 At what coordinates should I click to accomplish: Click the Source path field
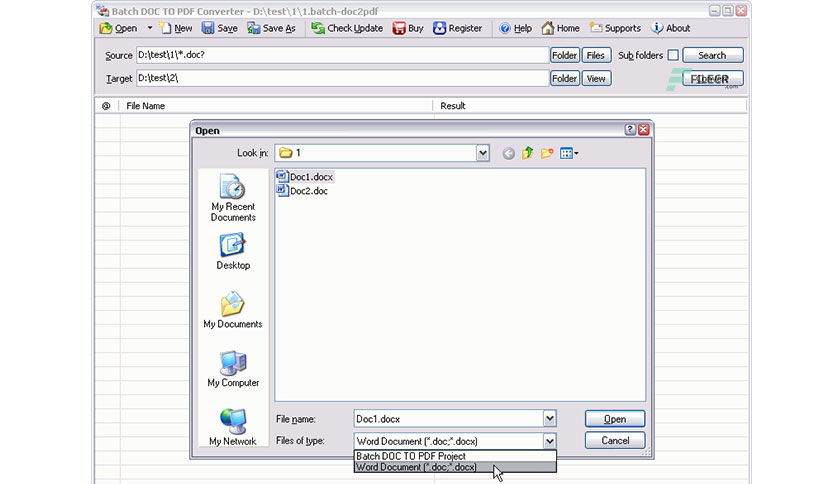(x=342, y=55)
